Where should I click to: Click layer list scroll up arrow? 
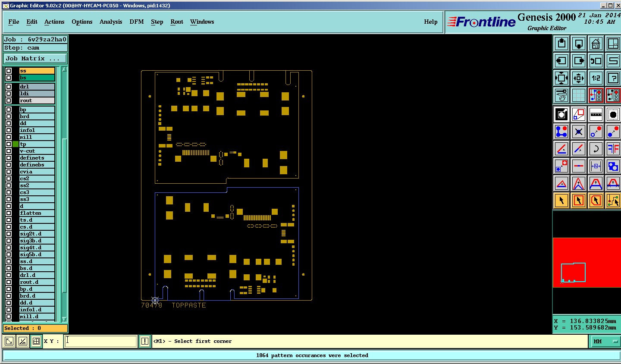[x=64, y=69]
